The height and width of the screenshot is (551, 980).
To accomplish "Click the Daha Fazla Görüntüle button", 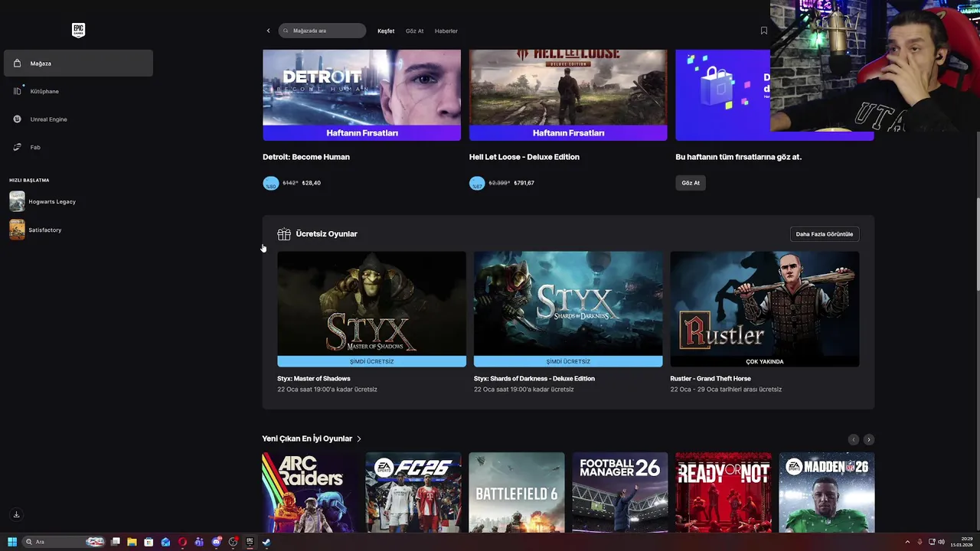I will pyautogui.click(x=825, y=234).
